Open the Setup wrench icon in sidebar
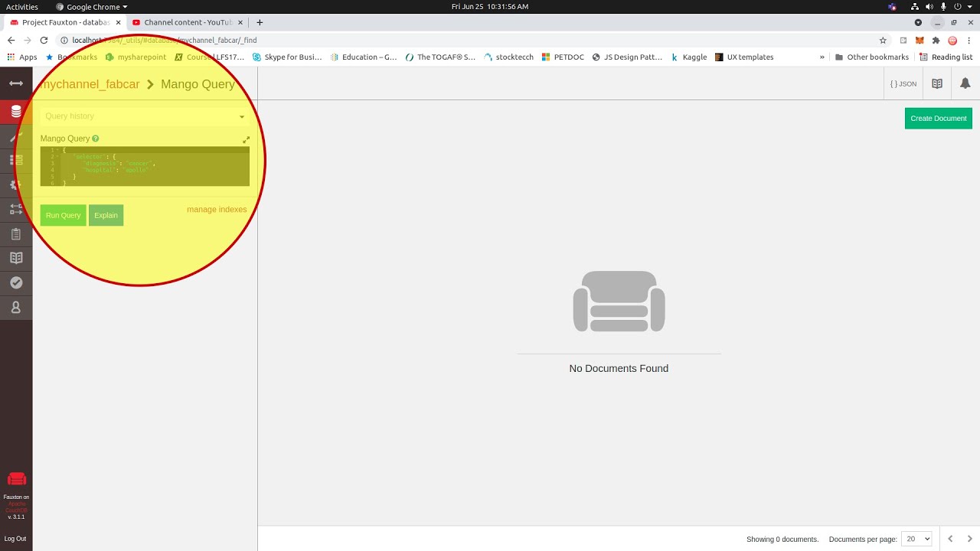Image resolution: width=980 pixels, height=551 pixels. (16, 136)
